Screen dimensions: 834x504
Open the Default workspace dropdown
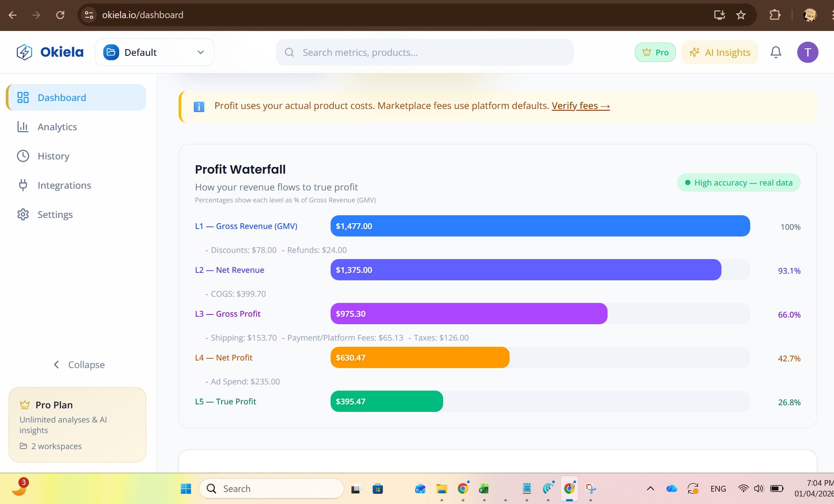(x=155, y=52)
